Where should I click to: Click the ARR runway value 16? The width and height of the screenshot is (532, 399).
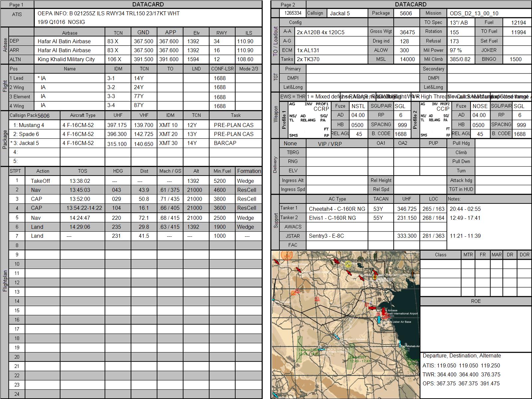coord(217,50)
